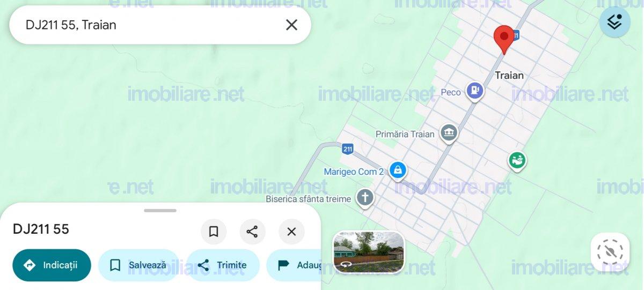Image resolution: width=644 pixels, height=290 pixels.
Task: Expand the bottom sheet via handle
Action: (160, 211)
